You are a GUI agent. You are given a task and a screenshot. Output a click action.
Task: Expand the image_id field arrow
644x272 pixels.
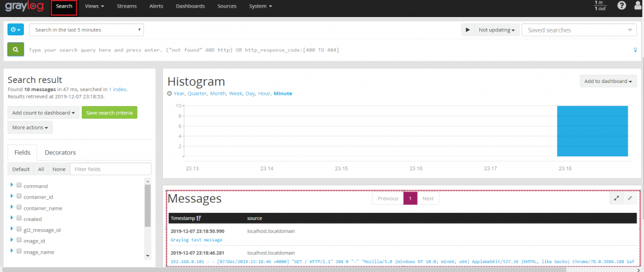[x=12, y=240]
